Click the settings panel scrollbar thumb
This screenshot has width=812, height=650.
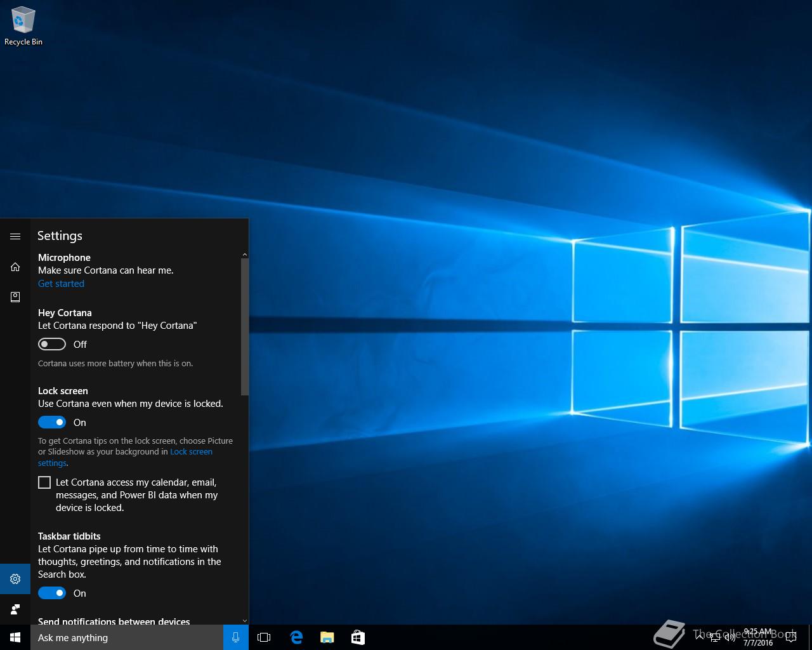(x=245, y=326)
